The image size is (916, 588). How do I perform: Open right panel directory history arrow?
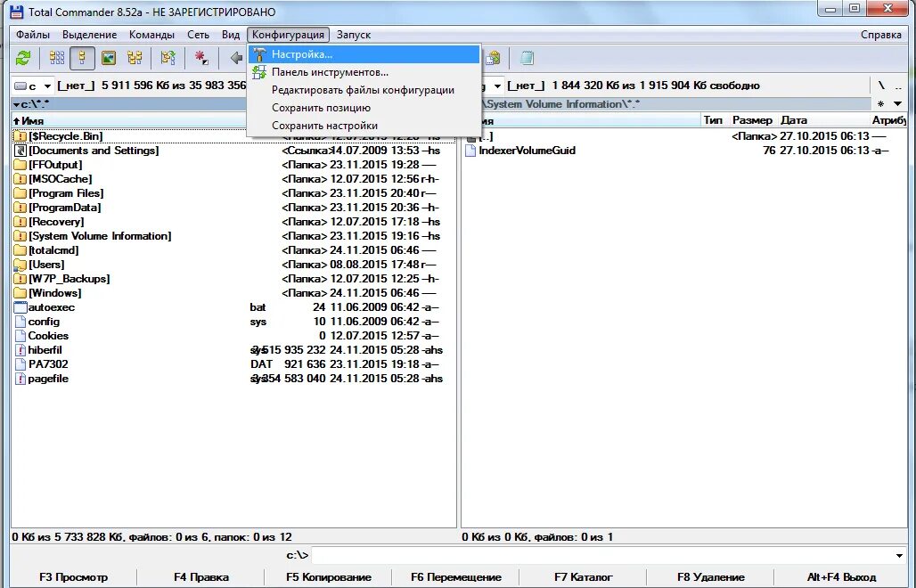(x=898, y=104)
